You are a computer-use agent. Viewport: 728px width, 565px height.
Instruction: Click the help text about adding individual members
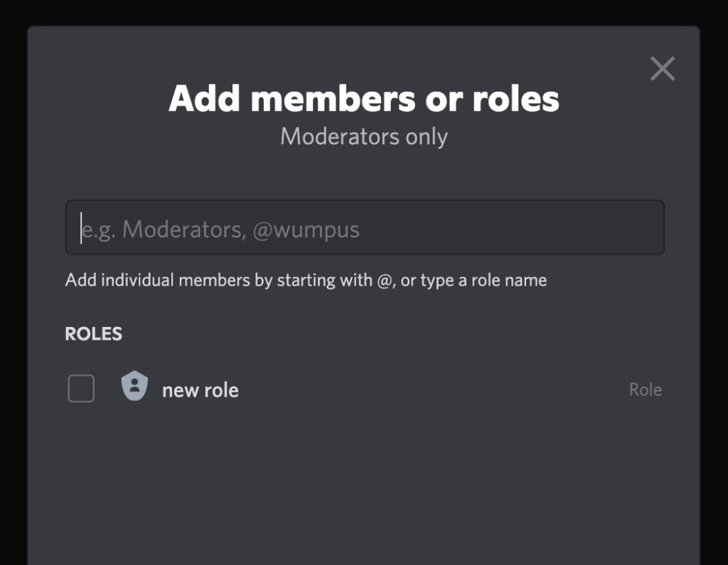point(306,280)
